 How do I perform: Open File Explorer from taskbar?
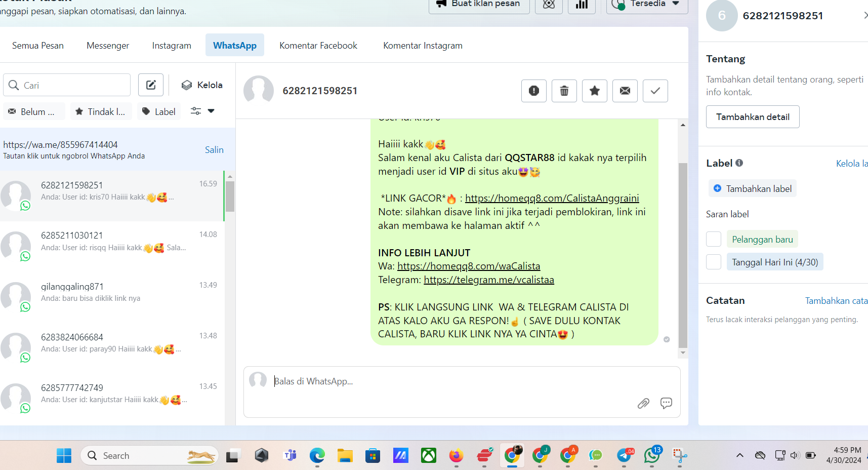tap(345, 456)
